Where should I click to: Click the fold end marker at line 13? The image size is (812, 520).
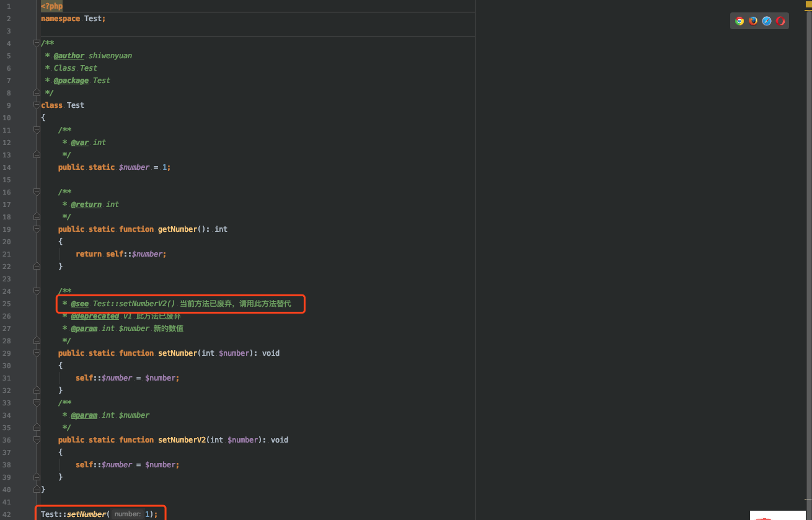pos(37,155)
